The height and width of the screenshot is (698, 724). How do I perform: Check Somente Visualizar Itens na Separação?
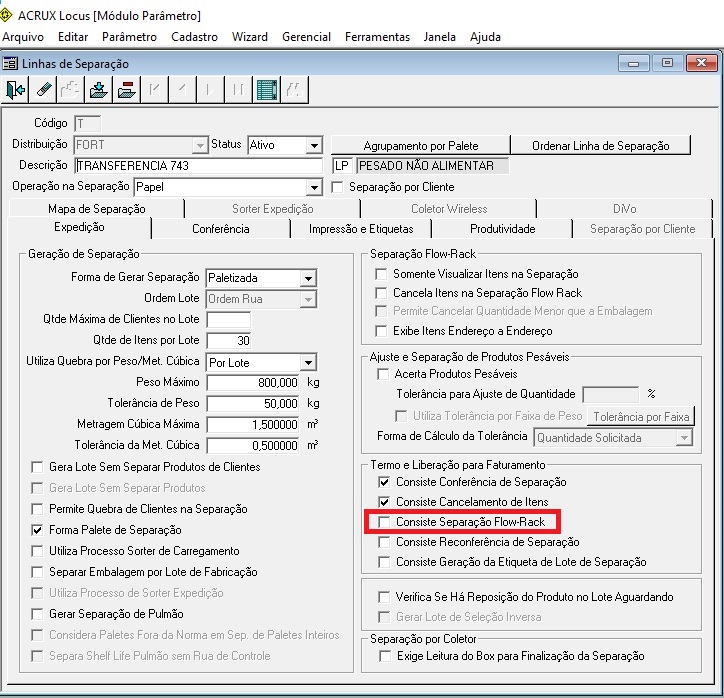pos(381,274)
